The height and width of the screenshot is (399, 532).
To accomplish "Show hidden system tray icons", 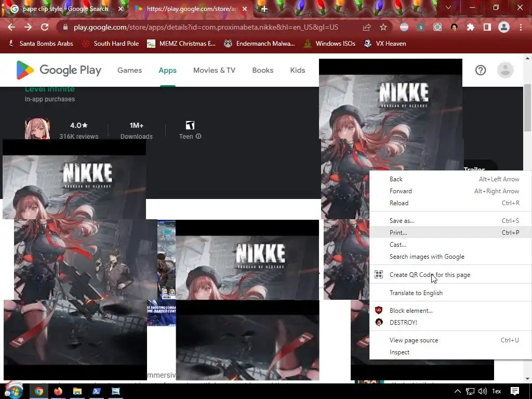I will coord(457,392).
